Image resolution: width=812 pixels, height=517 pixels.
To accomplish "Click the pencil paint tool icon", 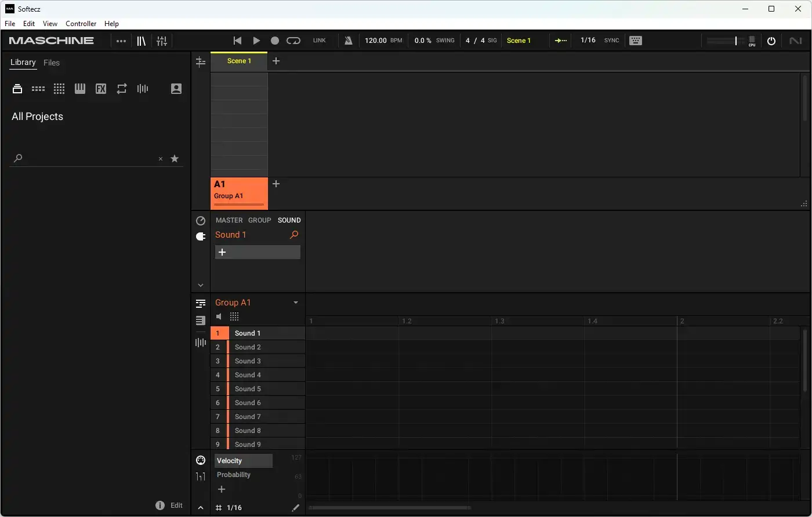I will [x=296, y=508].
